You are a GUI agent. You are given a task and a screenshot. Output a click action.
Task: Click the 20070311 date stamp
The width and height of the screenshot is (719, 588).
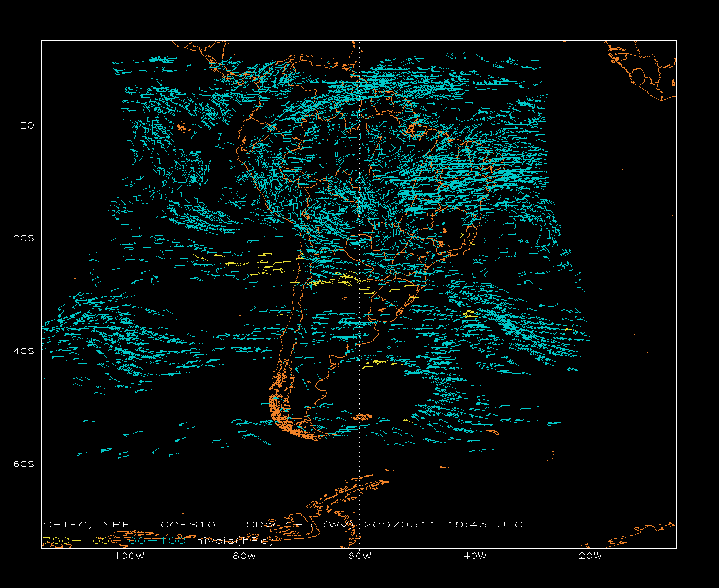400,524
